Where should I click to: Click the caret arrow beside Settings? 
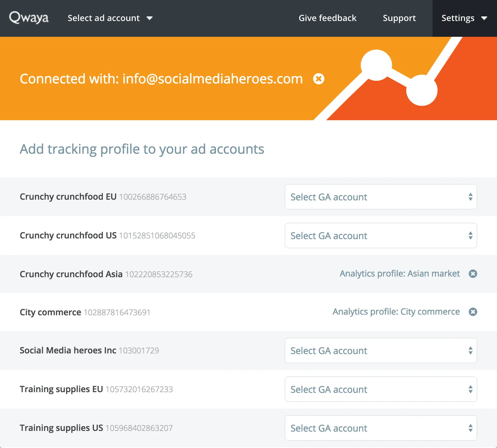484,18
